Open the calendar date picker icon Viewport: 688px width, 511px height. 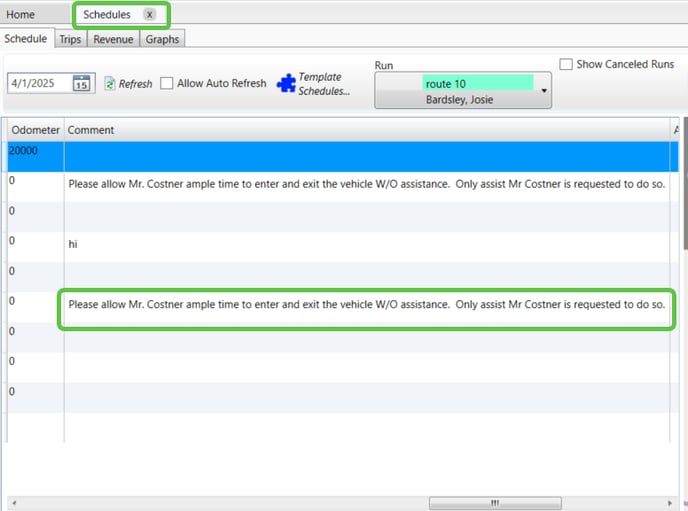[82, 83]
